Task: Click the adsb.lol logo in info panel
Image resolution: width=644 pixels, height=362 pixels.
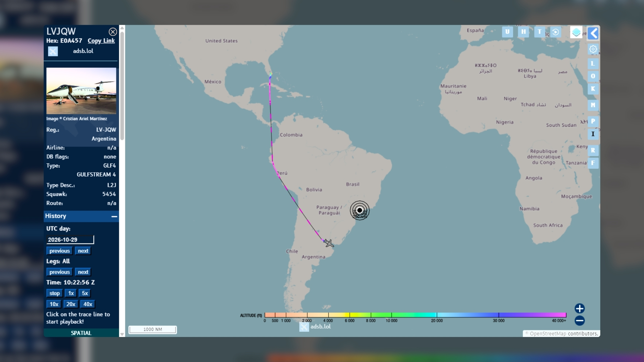Action: [x=53, y=51]
